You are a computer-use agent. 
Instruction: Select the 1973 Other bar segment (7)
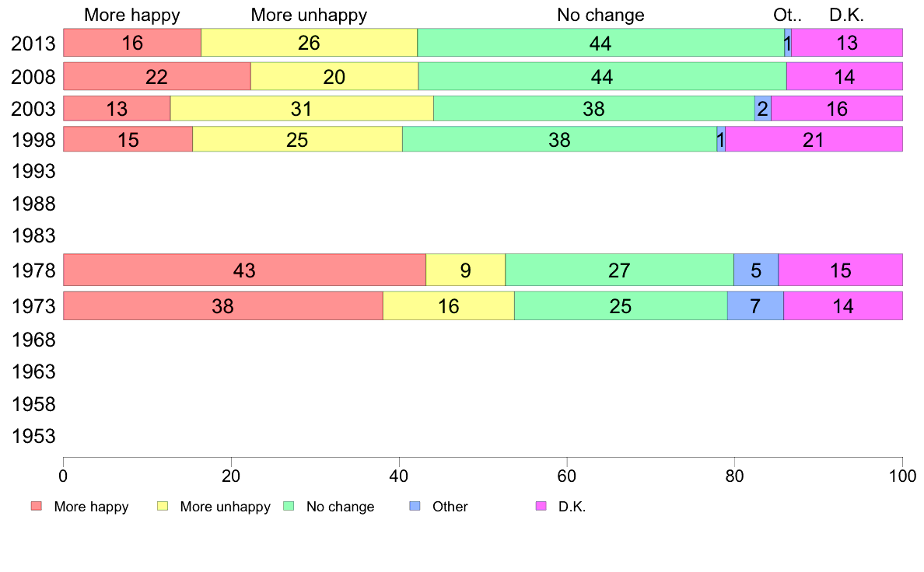(x=755, y=306)
